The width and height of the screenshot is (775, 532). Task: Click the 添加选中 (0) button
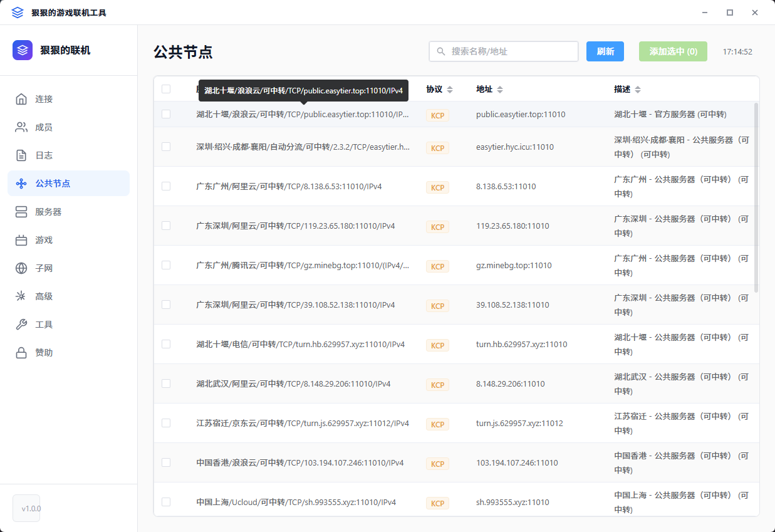(673, 51)
